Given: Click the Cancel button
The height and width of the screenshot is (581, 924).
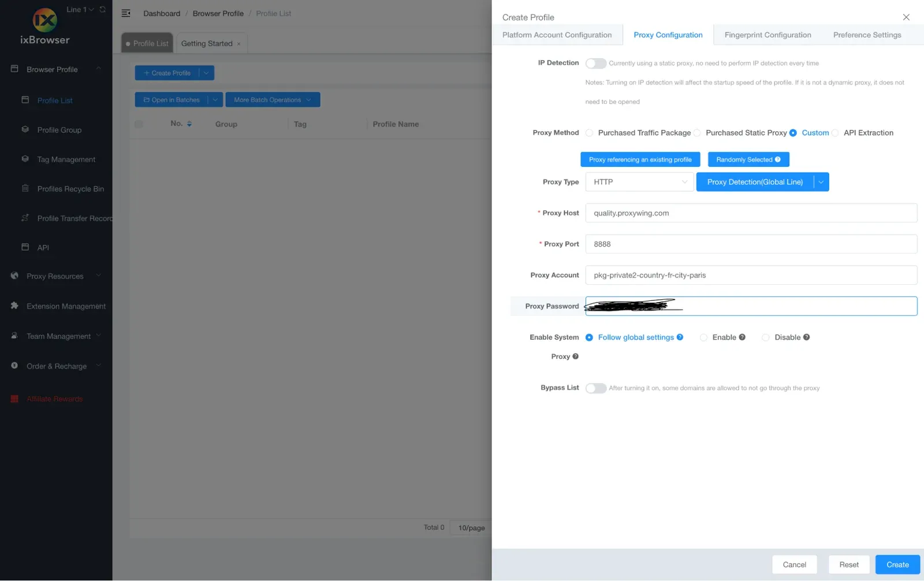Looking at the screenshot, I should coord(794,564).
